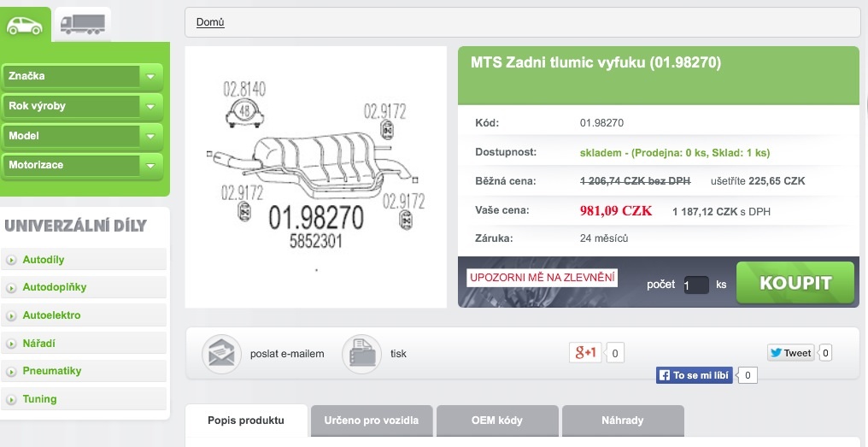
Task: Select the passenger car category icon
Action: coord(26,25)
